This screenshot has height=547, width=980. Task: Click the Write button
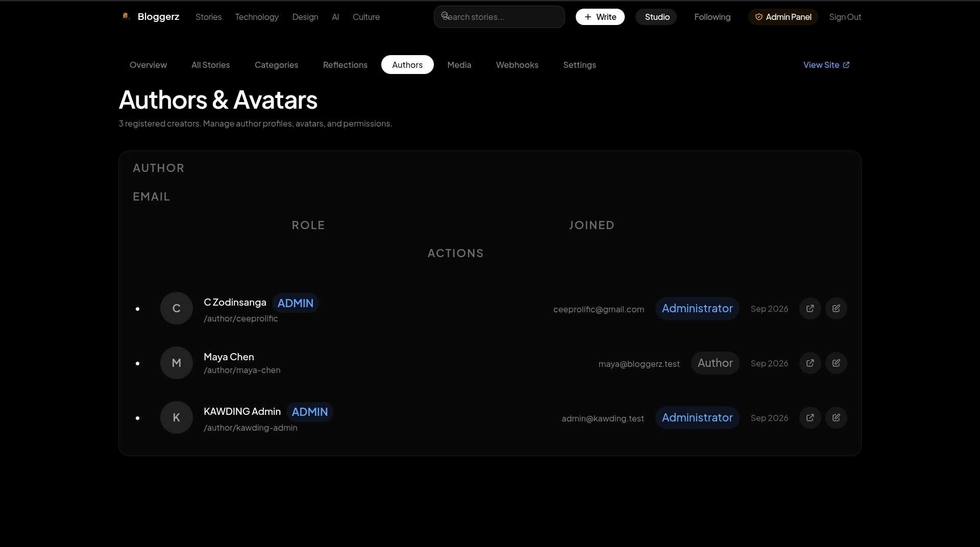[x=600, y=17]
